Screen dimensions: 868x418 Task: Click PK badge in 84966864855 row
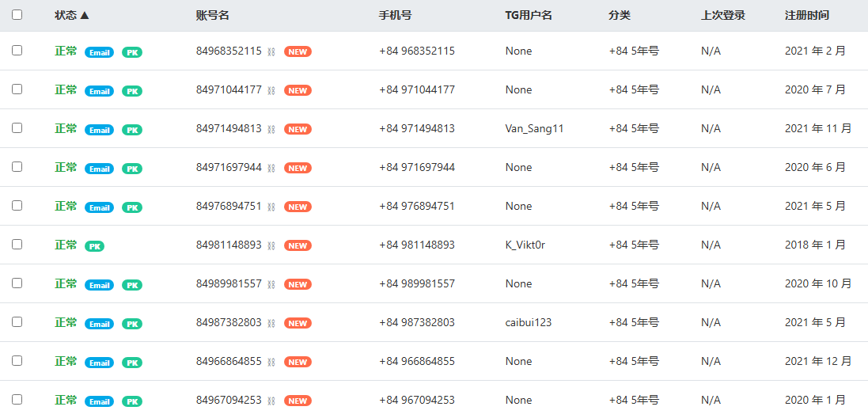pos(132,362)
